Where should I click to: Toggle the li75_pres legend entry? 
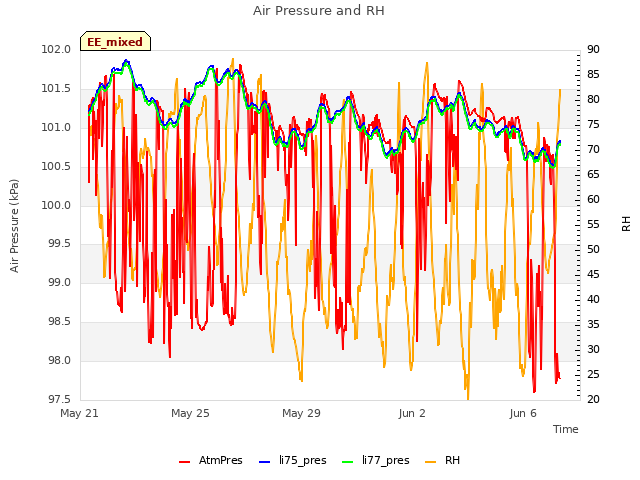pyautogui.click(x=293, y=460)
